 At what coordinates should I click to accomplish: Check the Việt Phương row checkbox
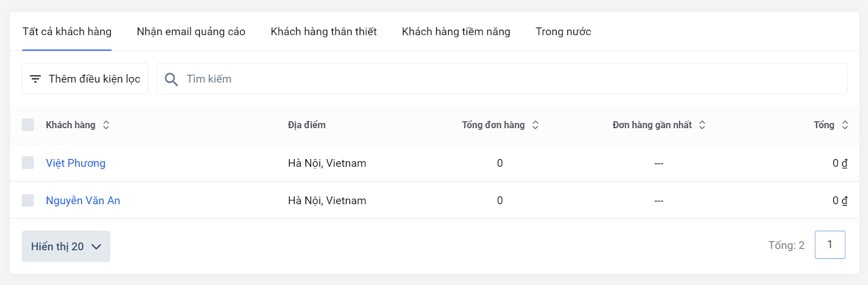pyautogui.click(x=28, y=163)
